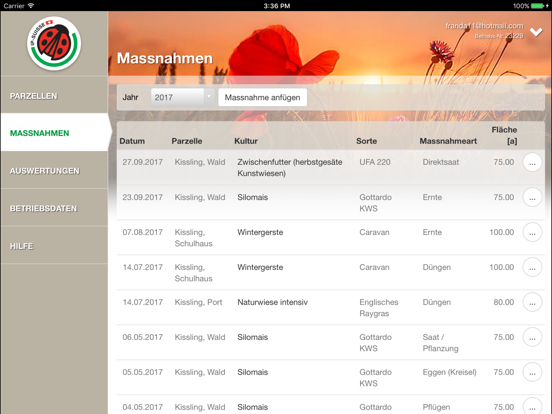Select the date 23.09.2017
This screenshot has height=414, width=552.
click(x=143, y=197)
